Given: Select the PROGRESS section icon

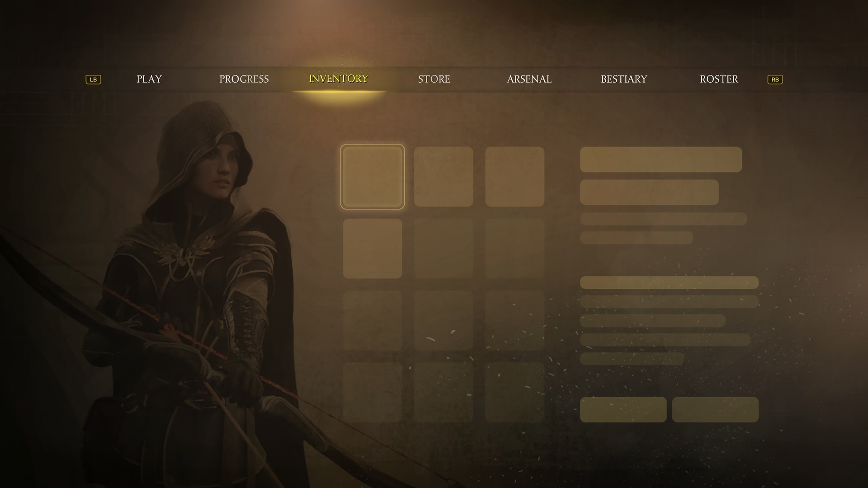Looking at the screenshot, I should (x=244, y=79).
